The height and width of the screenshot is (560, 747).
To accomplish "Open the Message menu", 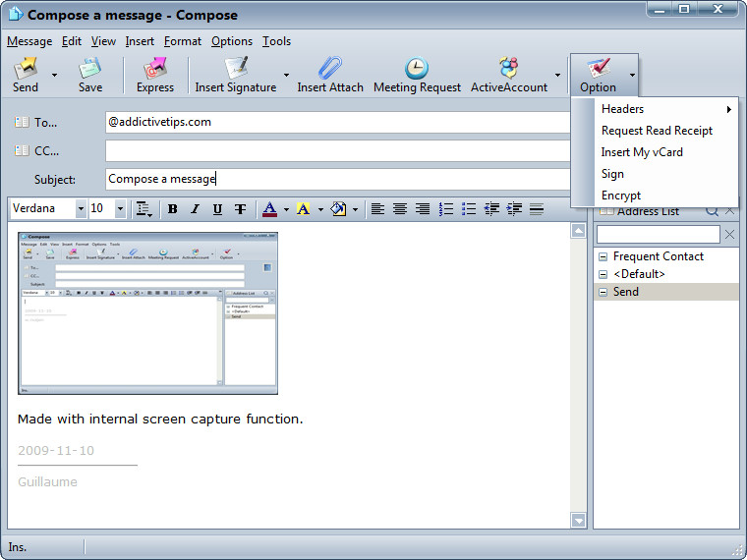I will [x=29, y=41].
